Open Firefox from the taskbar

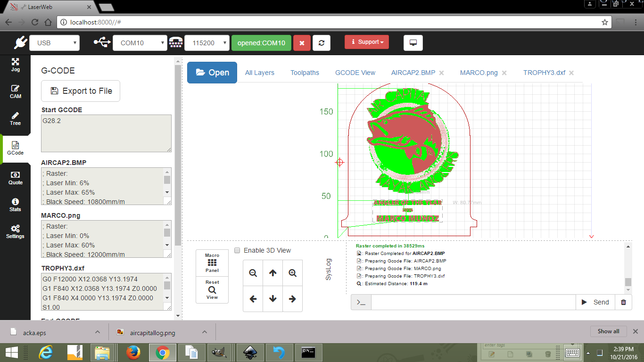coord(133,353)
